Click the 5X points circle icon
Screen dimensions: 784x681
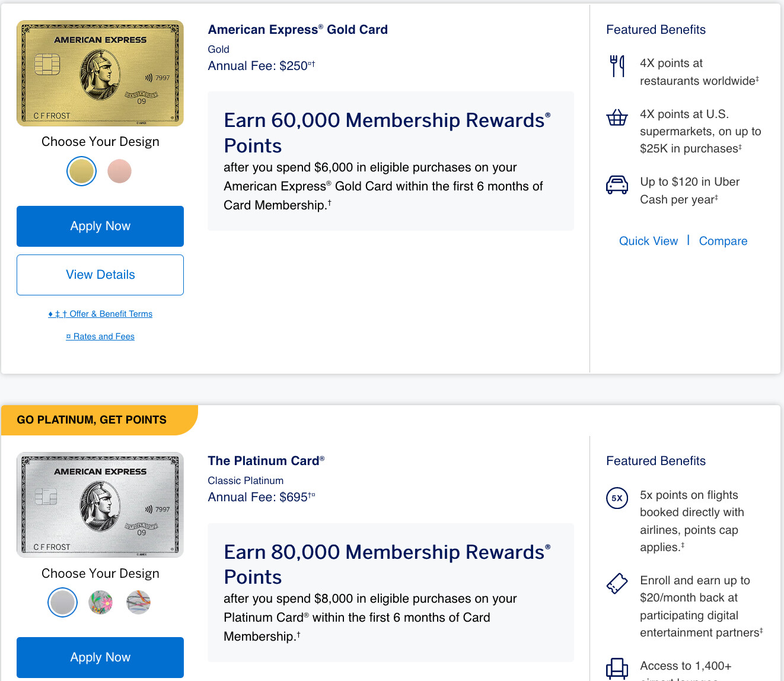pyautogui.click(x=617, y=498)
